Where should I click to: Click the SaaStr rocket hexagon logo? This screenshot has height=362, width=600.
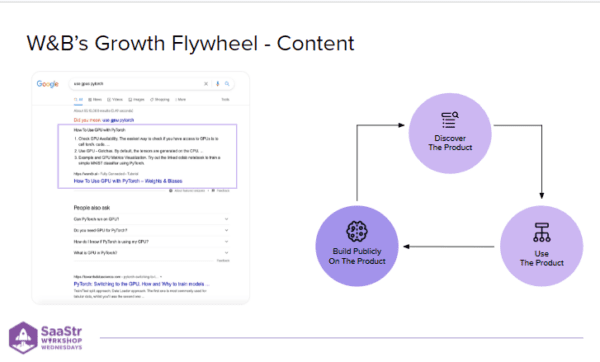[x=23, y=338]
